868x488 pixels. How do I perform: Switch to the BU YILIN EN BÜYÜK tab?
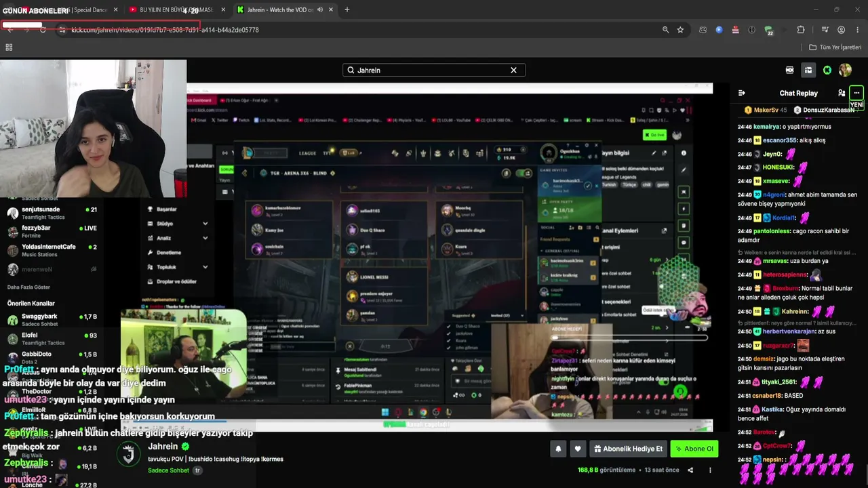[x=175, y=9]
